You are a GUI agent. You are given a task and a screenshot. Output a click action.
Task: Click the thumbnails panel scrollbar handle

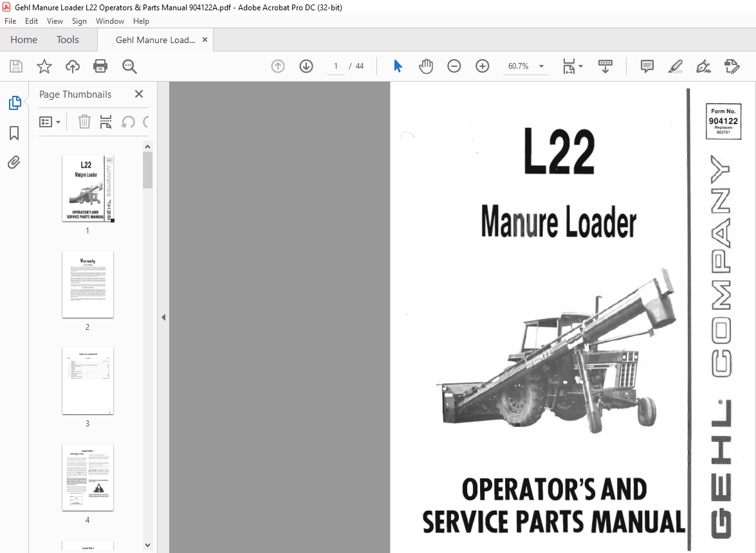click(147, 170)
